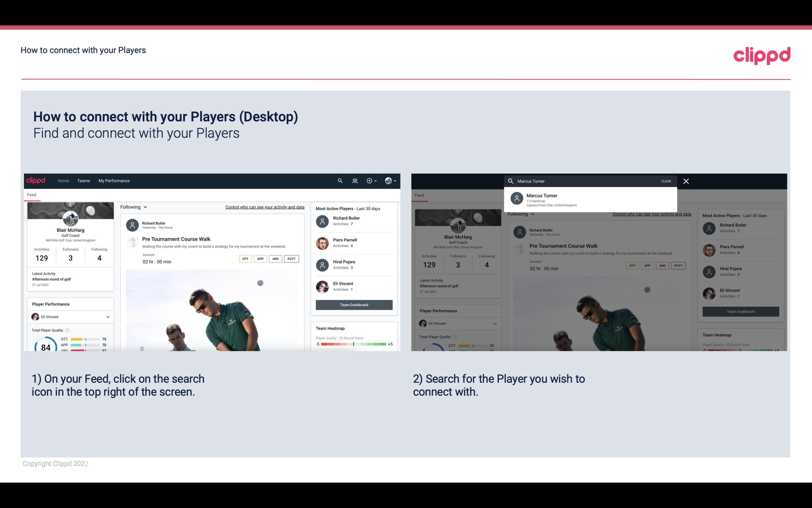Click the Clippd search icon top right
Screen dimensions: 812x508
tap(339, 181)
